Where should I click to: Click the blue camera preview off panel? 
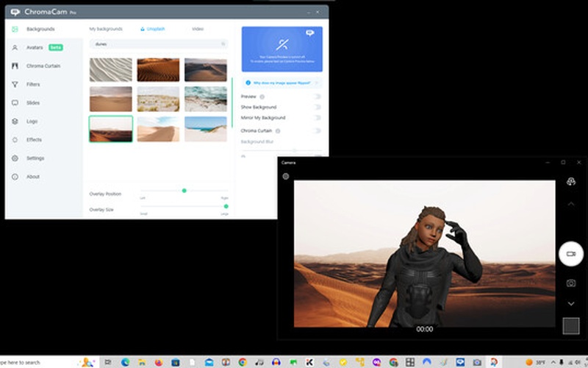pyautogui.click(x=282, y=49)
